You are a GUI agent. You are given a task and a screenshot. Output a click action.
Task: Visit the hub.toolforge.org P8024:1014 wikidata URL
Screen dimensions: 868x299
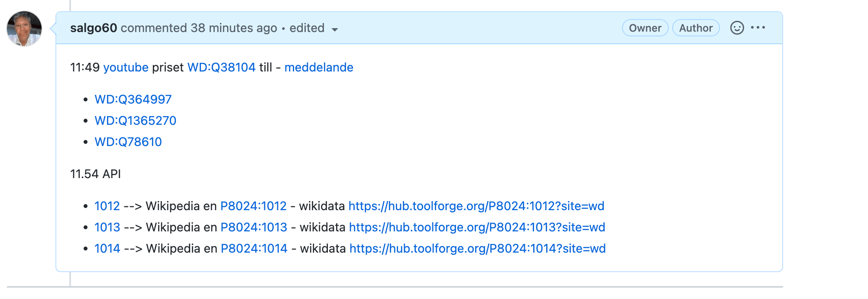click(x=477, y=249)
